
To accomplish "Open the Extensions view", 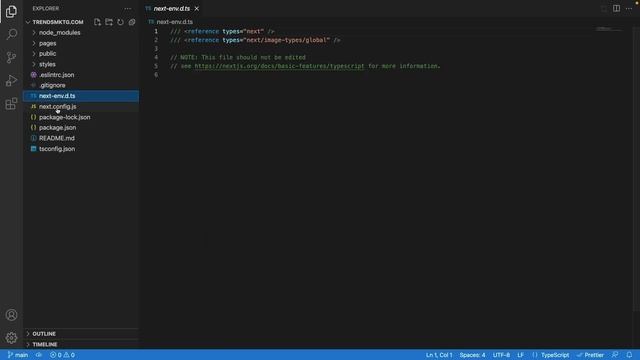I will point(11,104).
